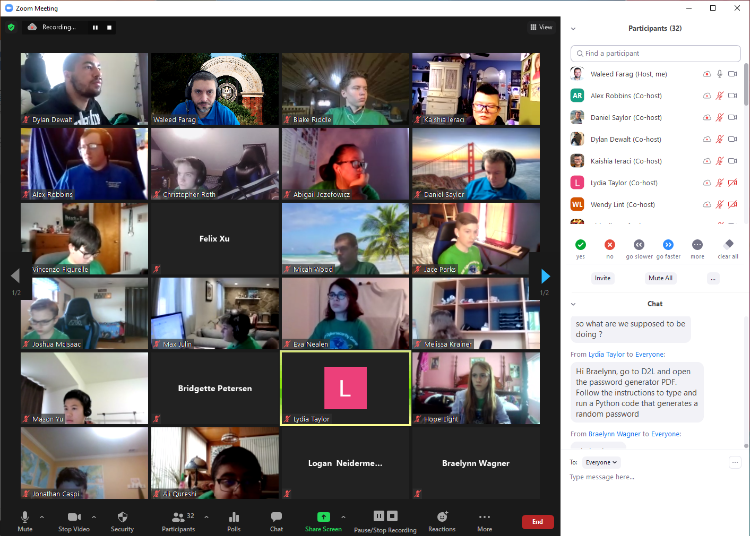This screenshot has height=536, width=750.
Task: Toggle Dylan Dewalt microphone in participant list
Action: click(719, 139)
